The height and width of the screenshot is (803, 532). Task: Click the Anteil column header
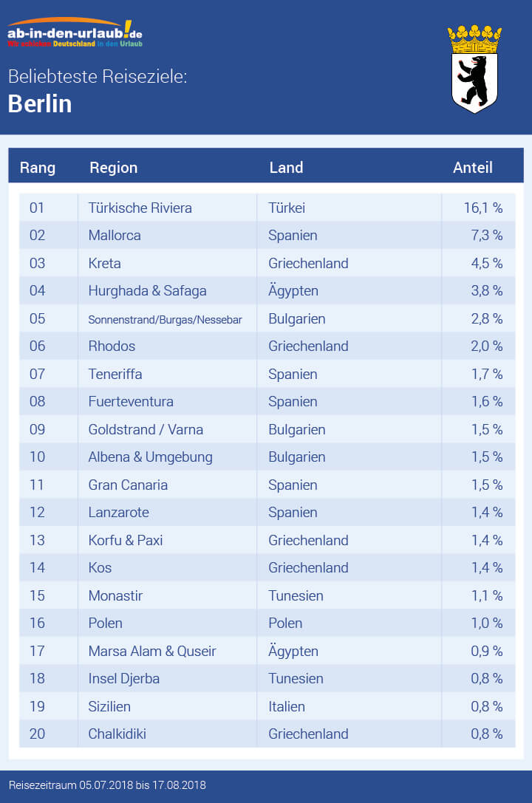point(472,168)
